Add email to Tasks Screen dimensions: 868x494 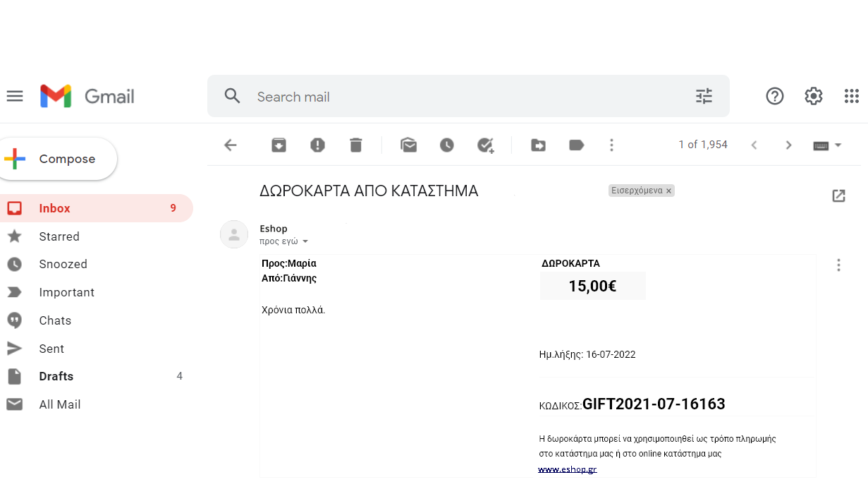[x=485, y=145]
